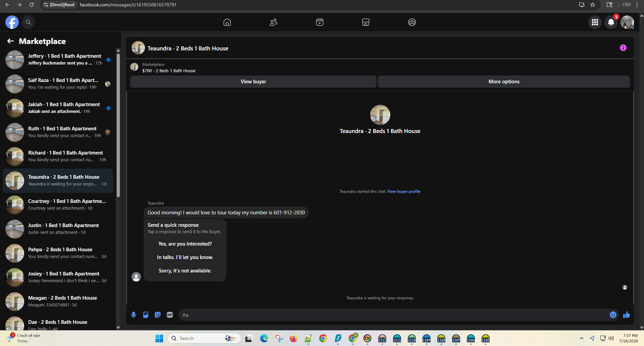Open the notifications bell

pos(611,22)
